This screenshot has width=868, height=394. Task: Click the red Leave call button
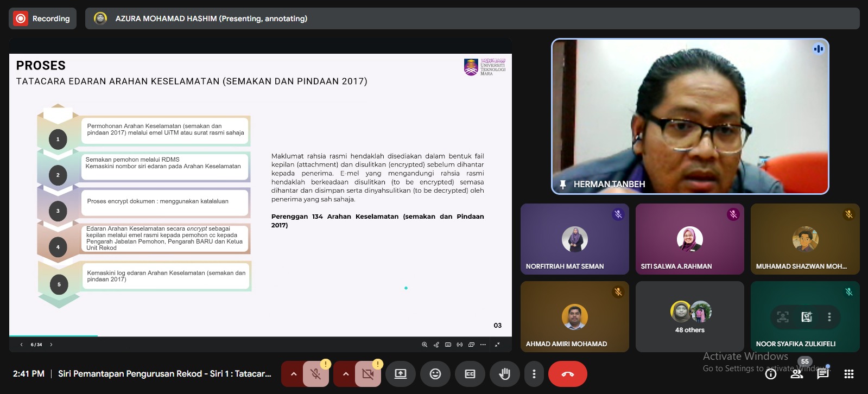[x=567, y=374]
